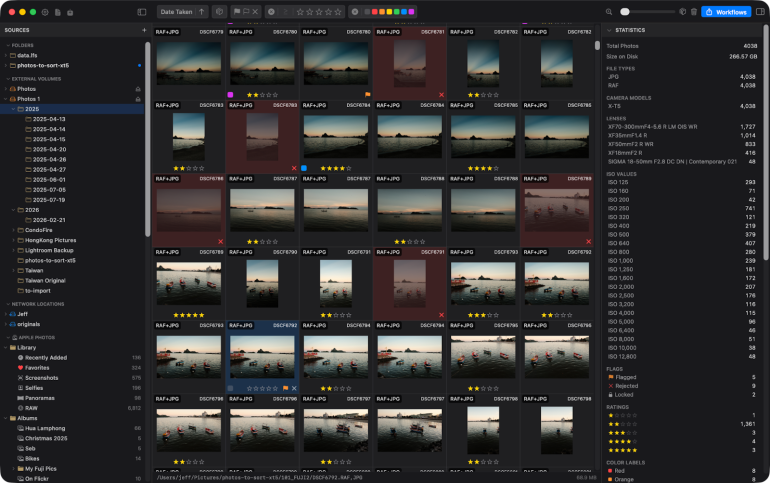
Task: Toggle the left sources sidebar icon
Action: [x=142, y=12]
